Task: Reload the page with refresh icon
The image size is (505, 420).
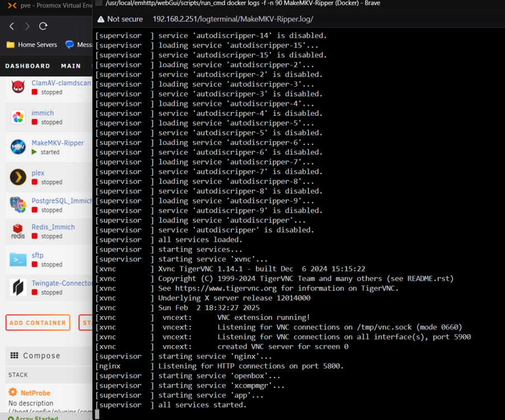Action: [43, 26]
